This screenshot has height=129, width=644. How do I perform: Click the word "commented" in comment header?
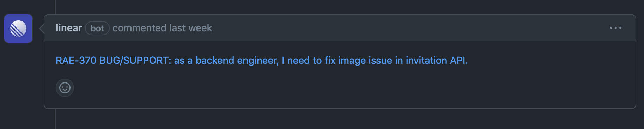click(x=139, y=28)
